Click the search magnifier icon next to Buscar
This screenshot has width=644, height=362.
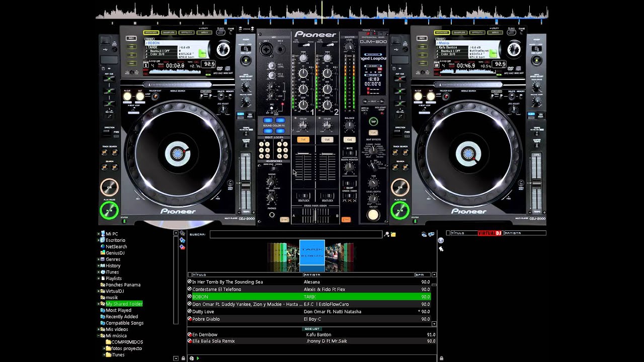386,234
